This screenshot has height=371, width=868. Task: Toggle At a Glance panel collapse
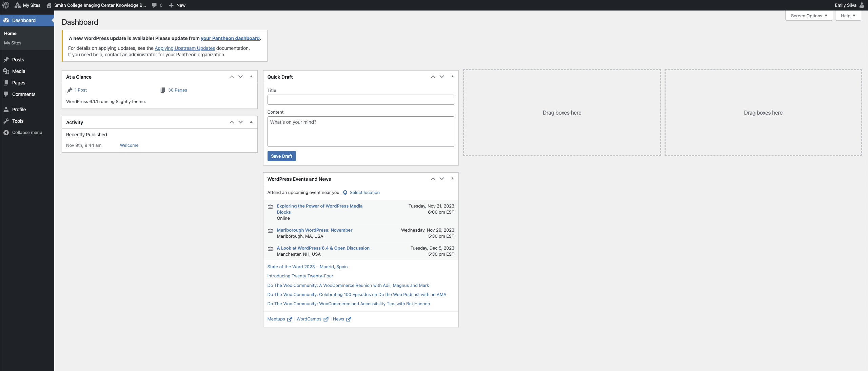click(x=251, y=77)
